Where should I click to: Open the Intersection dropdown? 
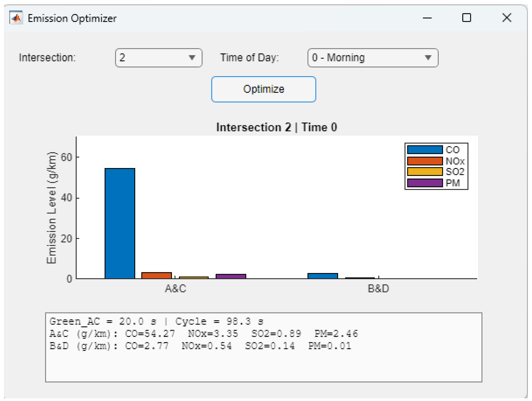click(158, 58)
